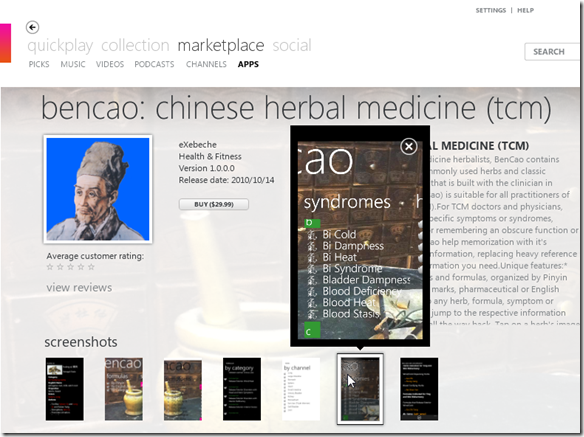584x437 pixels.
Task: Open the first screenshot thumbnail
Action: click(x=64, y=389)
